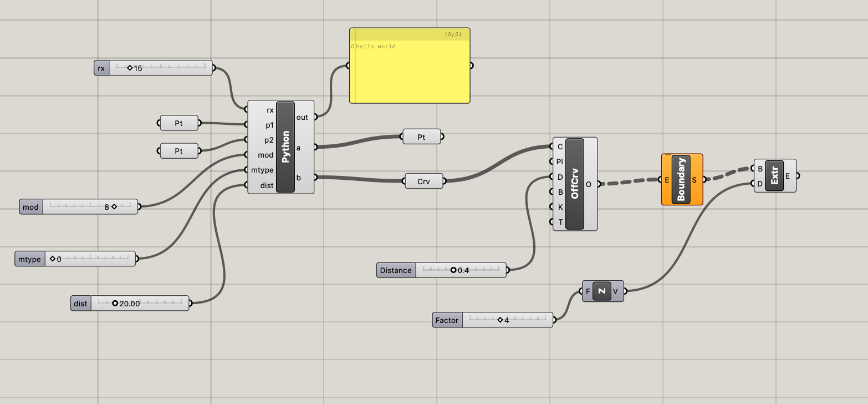Click the Unit Z V output
The width and height of the screenshot is (868, 404).
tap(616, 291)
